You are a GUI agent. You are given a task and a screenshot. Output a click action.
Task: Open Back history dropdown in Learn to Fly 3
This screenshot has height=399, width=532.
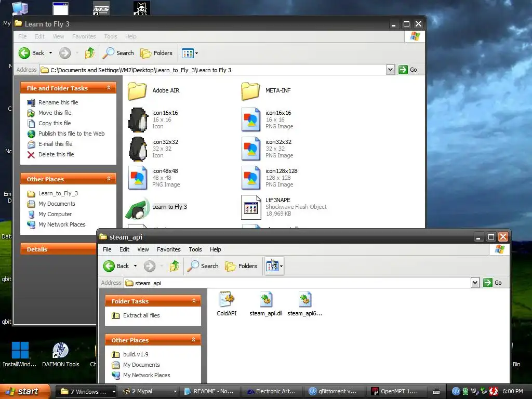[x=50, y=53]
